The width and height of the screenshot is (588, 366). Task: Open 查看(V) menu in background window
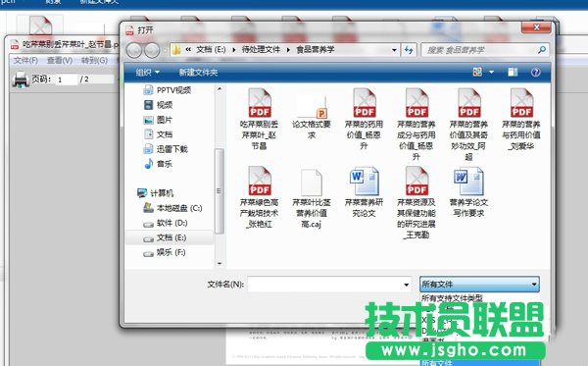(60, 61)
